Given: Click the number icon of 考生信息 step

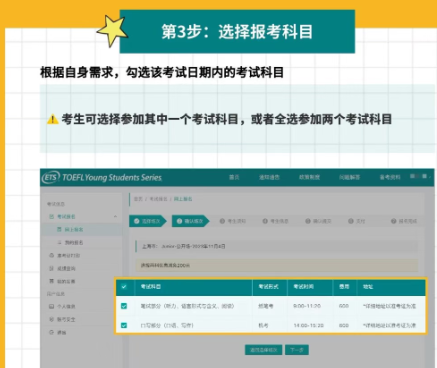Looking at the screenshot, I should (x=265, y=221).
